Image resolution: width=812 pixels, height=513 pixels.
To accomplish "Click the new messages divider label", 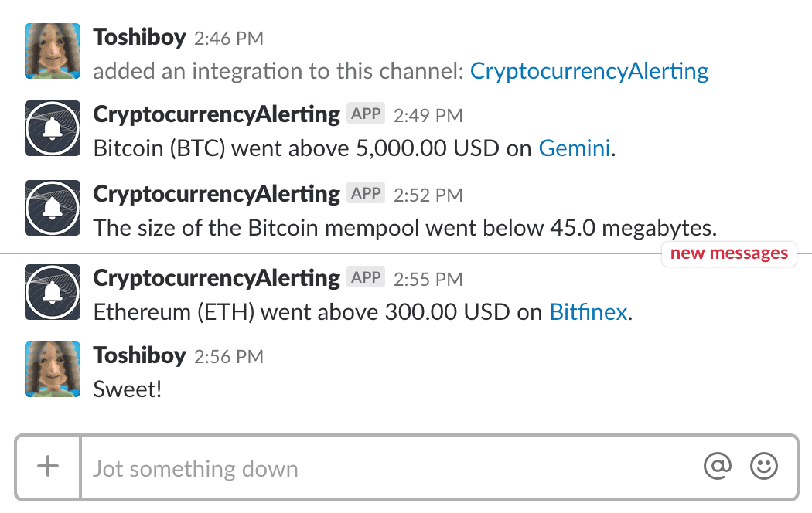I will 728,253.
